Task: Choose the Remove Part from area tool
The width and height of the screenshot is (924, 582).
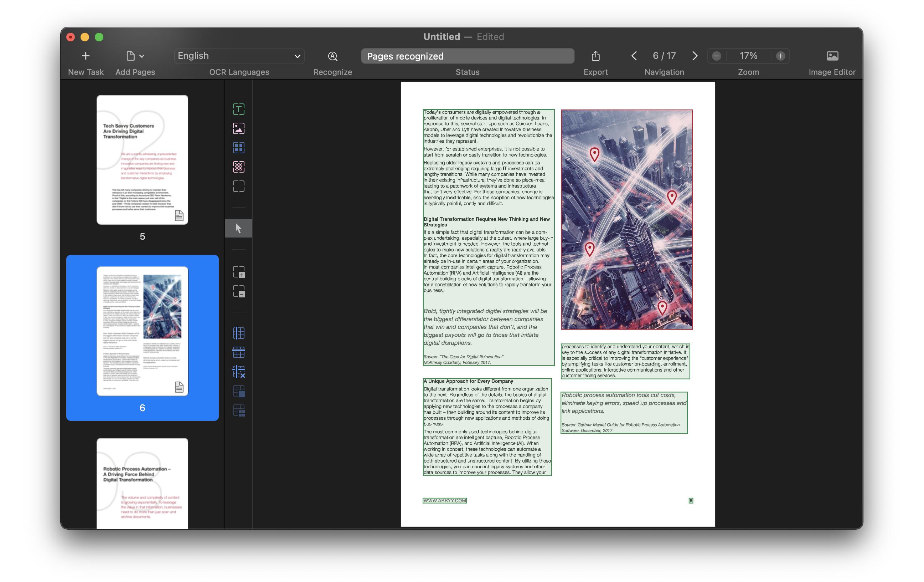Action: click(239, 292)
